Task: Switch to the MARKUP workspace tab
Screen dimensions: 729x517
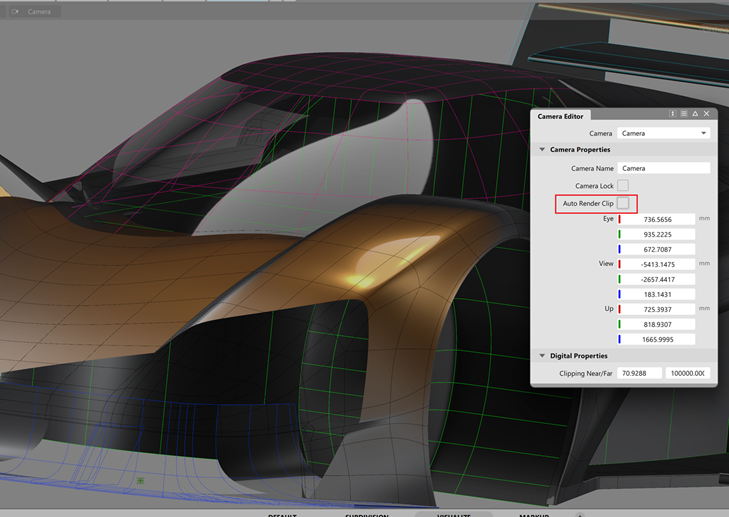Action: click(534, 515)
